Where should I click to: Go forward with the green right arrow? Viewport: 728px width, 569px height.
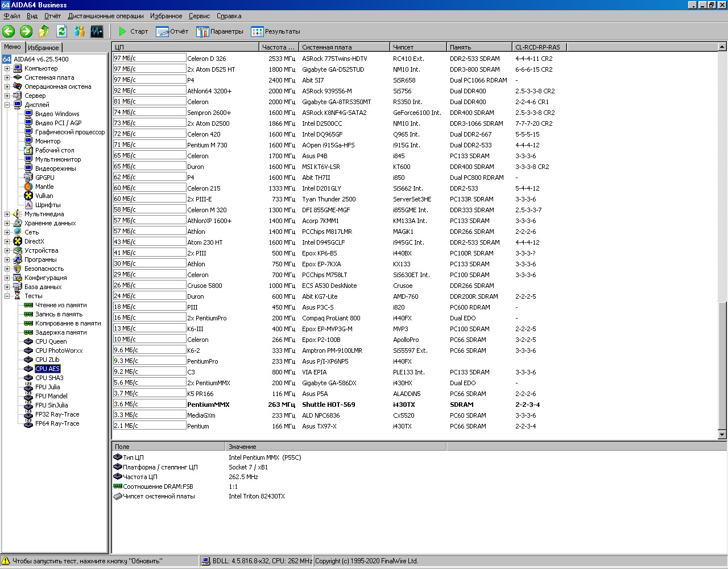26,31
